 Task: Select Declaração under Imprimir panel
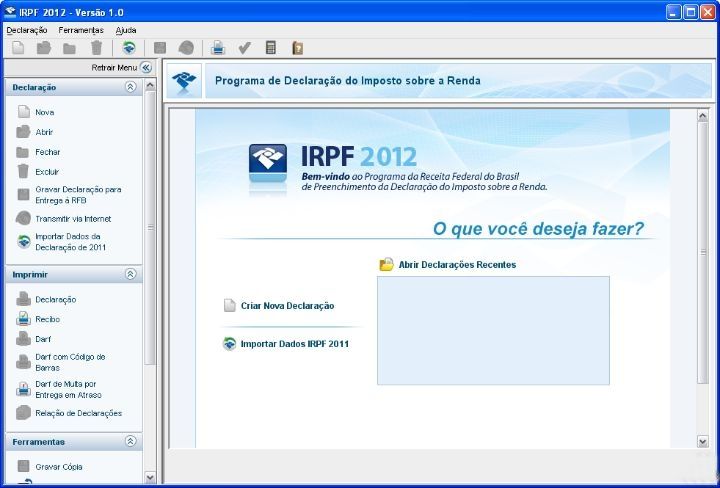tap(46, 299)
